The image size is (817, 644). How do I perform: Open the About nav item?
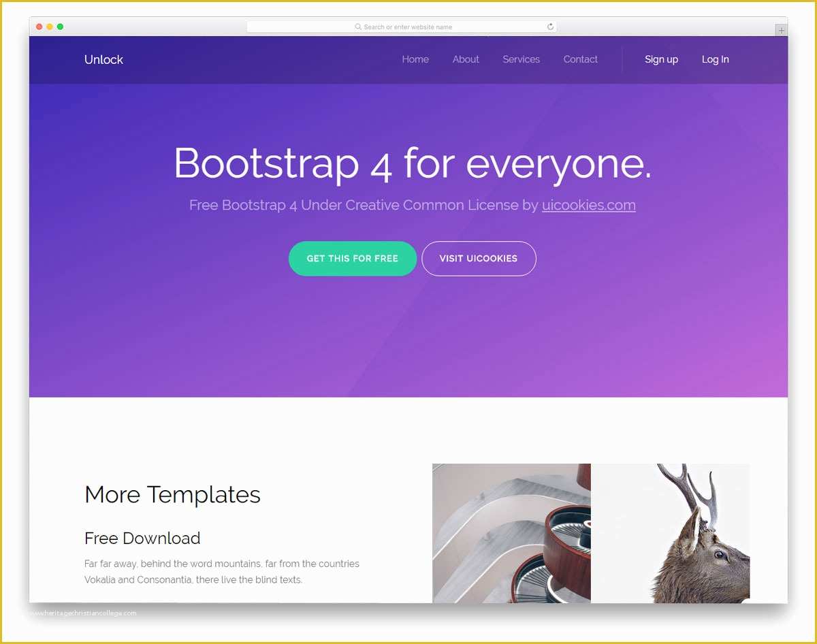[x=466, y=59]
